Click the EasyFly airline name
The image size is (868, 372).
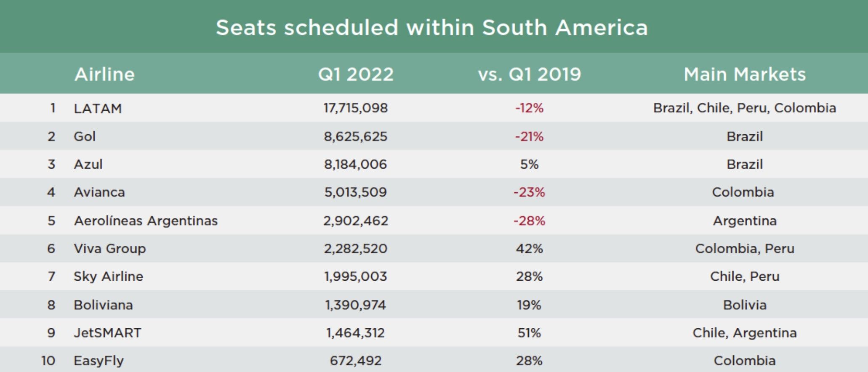[99, 361]
